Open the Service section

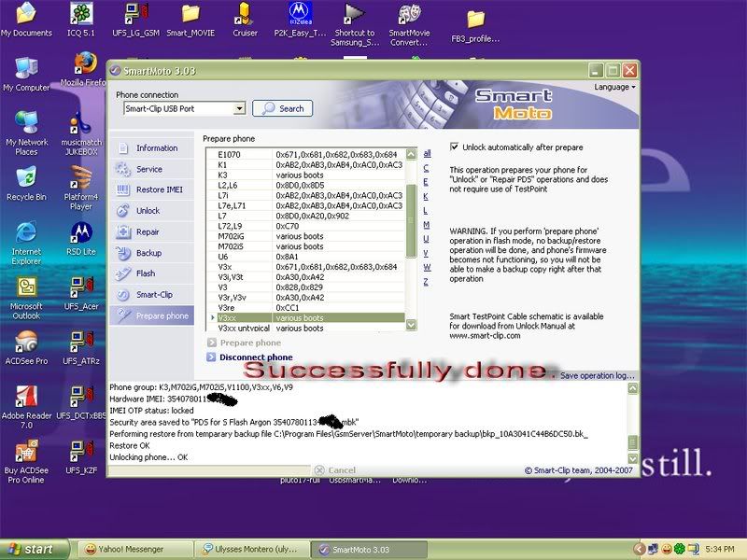coord(152,169)
